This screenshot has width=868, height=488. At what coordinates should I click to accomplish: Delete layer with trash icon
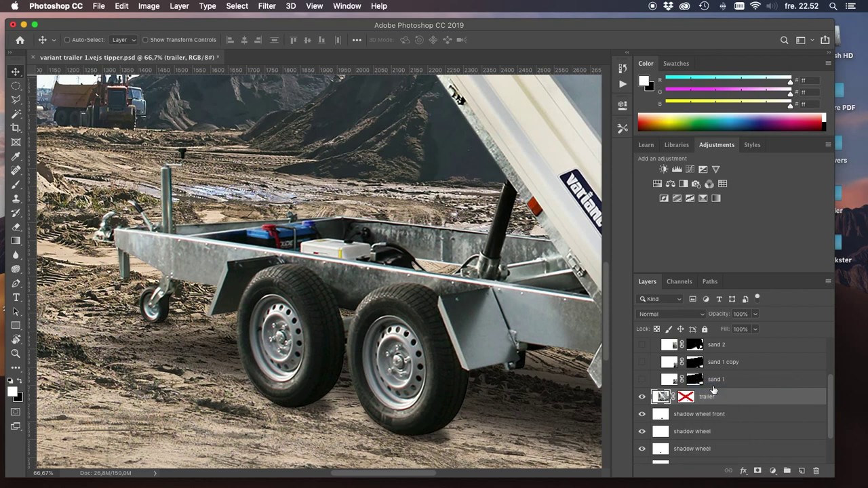816,470
